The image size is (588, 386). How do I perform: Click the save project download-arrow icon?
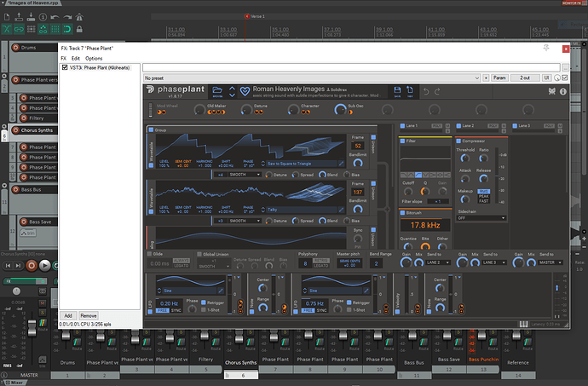coord(31,17)
